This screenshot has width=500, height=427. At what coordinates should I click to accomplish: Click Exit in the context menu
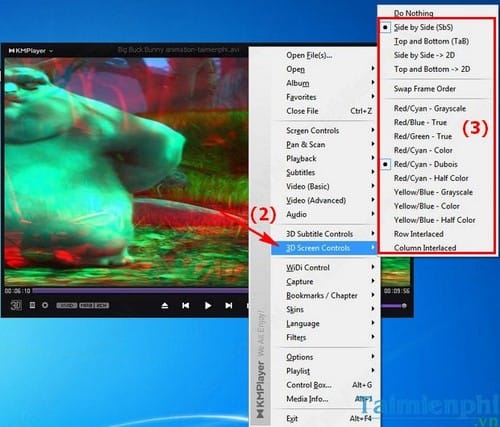point(324,419)
